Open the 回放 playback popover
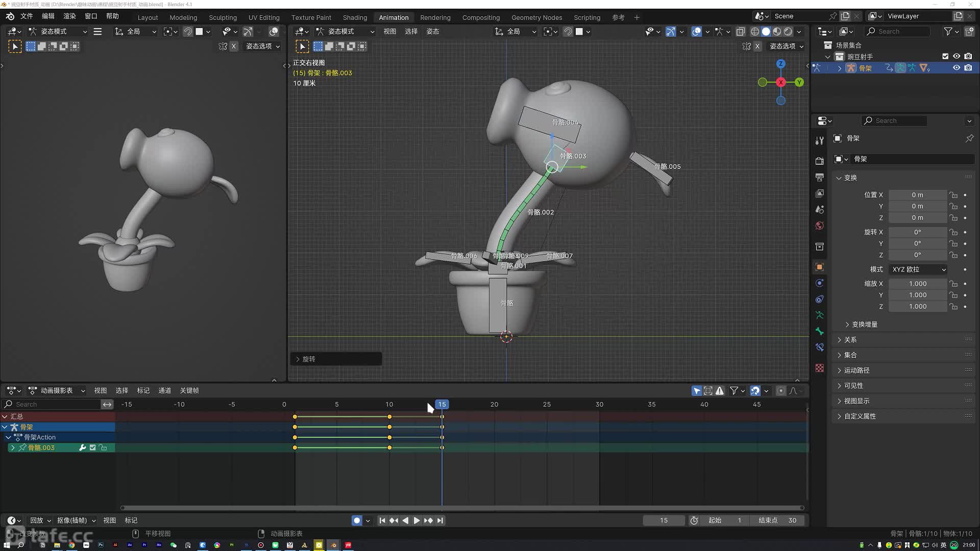The width and height of the screenshot is (980, 551). coord(40,520)
